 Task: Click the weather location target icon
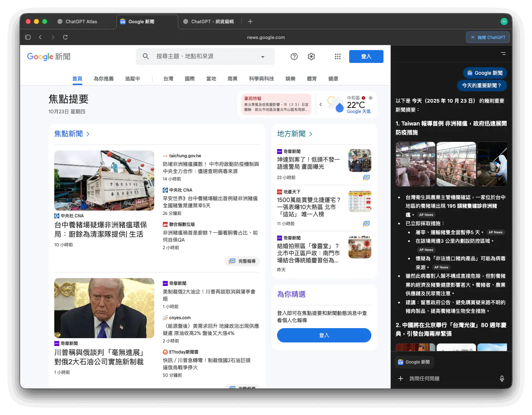point(371,98)
